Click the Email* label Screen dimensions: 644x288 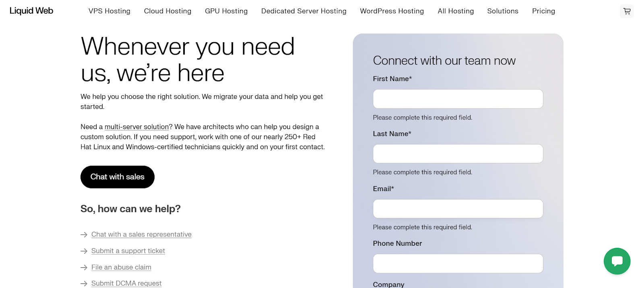384,189
